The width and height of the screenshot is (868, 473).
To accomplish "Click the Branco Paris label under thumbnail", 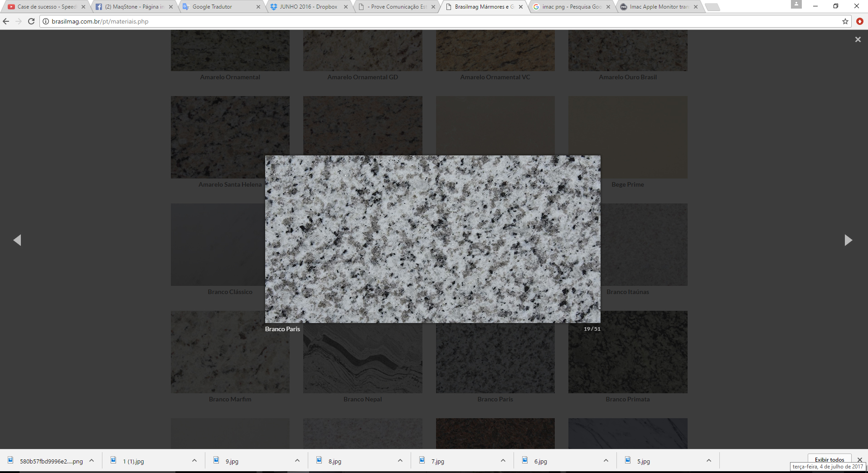I will point(495,399).
